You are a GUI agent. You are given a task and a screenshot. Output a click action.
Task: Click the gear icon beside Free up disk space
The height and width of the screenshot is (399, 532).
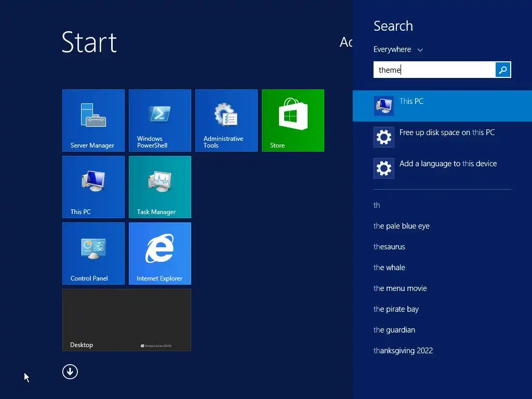pos(384,137)
